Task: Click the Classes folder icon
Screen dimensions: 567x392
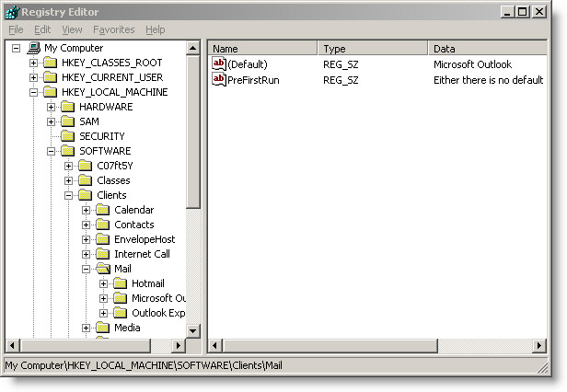Action: [x=86, y=180]
